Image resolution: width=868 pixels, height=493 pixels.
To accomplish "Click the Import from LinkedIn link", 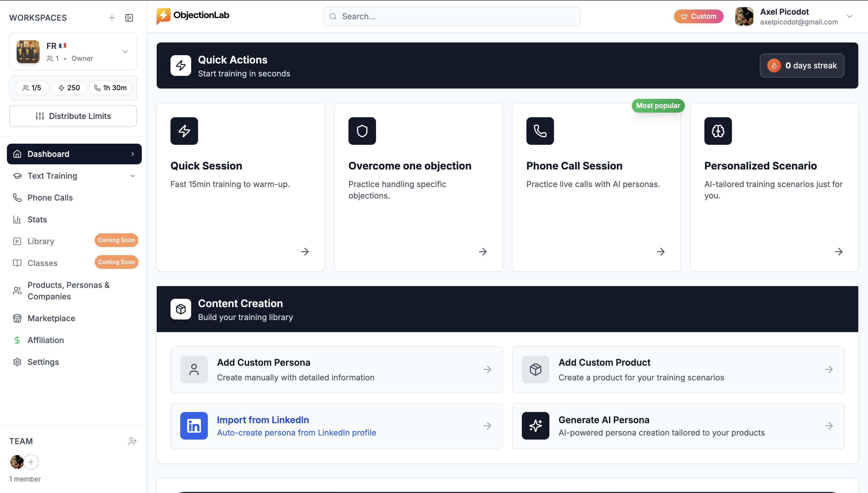I will click(x=263, y=419).
